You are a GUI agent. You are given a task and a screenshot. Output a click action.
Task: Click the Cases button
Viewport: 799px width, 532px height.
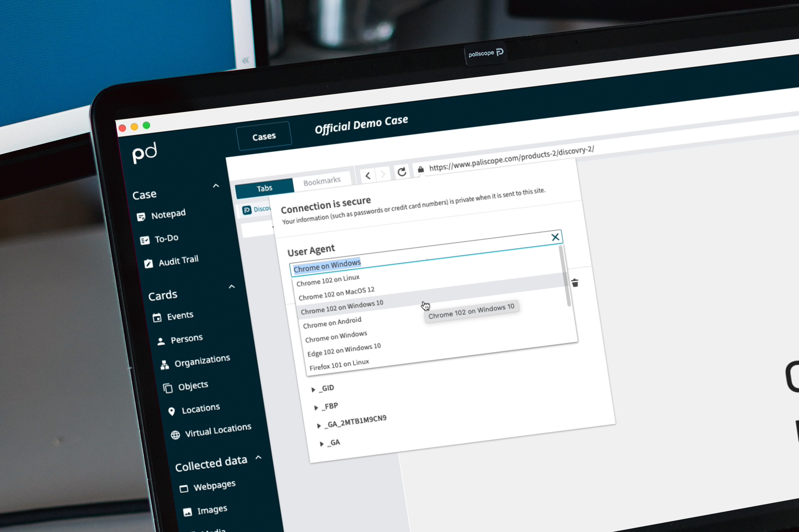click(x=264, y=136)
